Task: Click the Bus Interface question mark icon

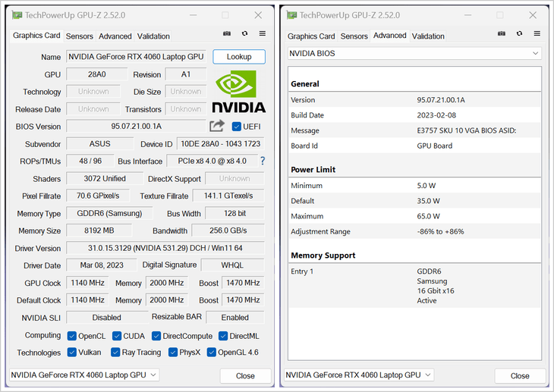Action: click(x=263, y=161)
